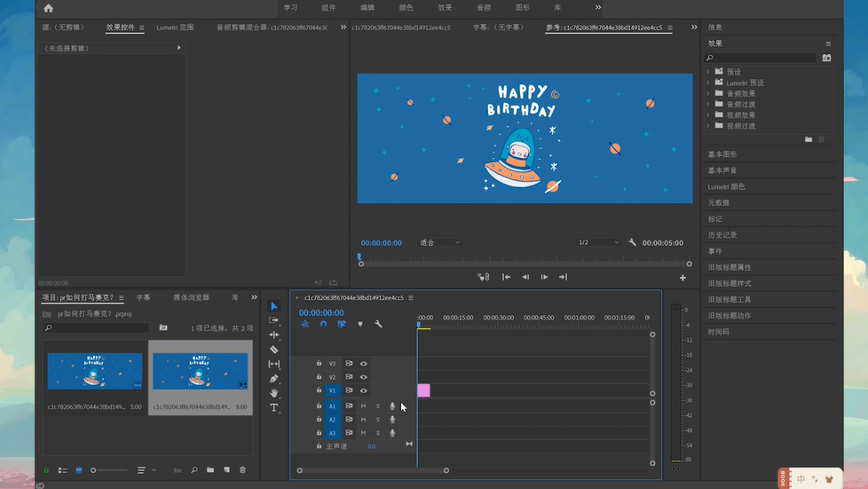This screenshot has width=868, height=489.
Task: Delete the selected project item with trash icon
Action: pyautogui.click(x=242, y=469)
